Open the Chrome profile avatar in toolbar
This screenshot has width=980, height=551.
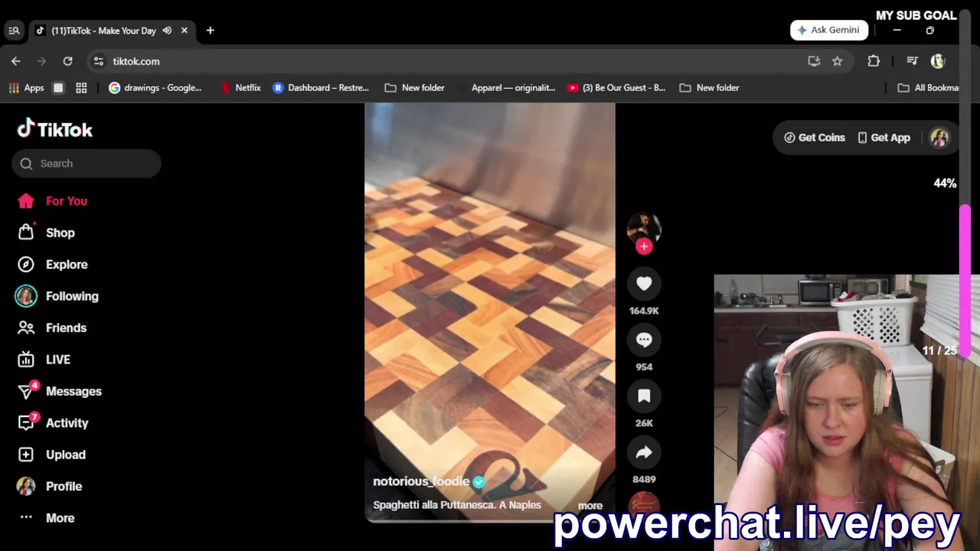938,61
